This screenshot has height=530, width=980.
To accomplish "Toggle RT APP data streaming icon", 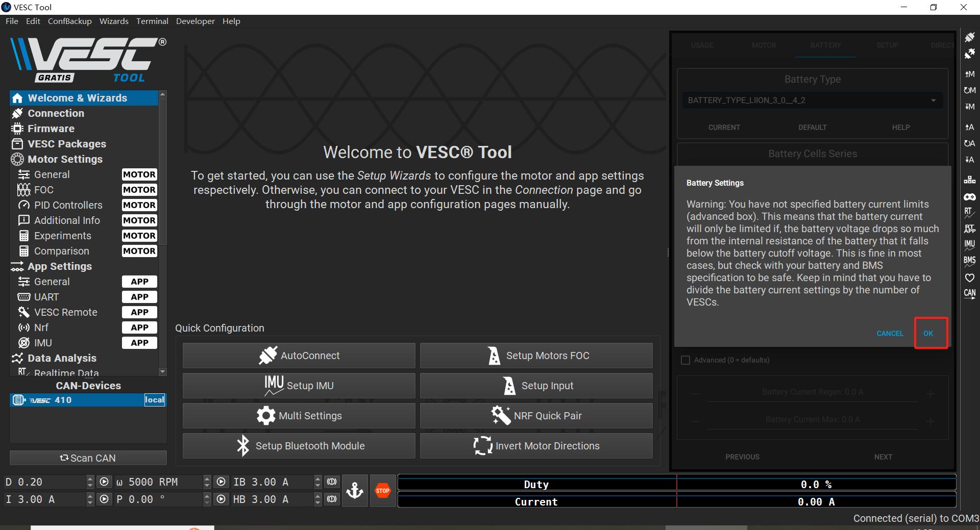I will tap(969, 229).
